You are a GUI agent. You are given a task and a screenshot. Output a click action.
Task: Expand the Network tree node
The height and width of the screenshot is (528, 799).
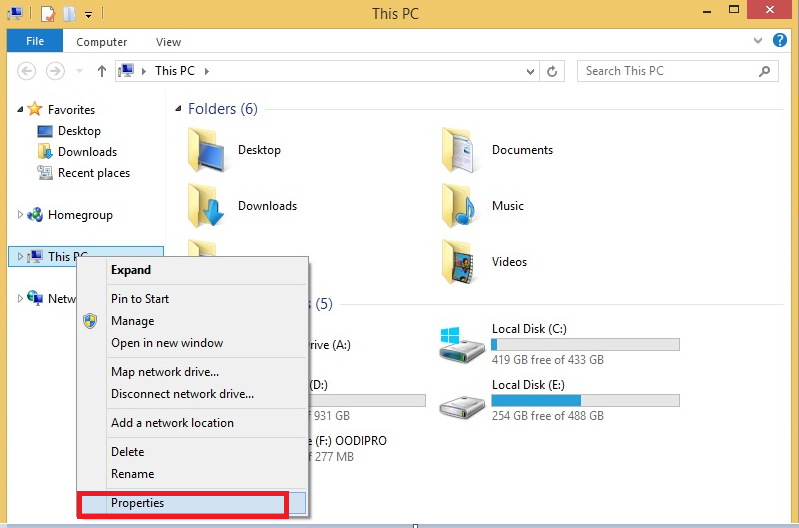point(20,298)
